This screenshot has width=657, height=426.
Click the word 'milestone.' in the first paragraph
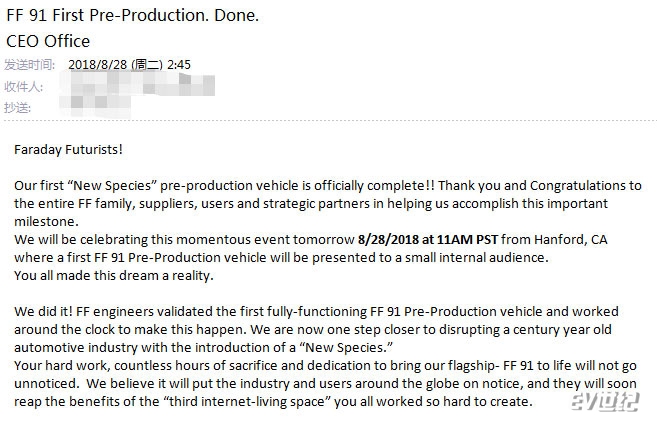(46, 222)
